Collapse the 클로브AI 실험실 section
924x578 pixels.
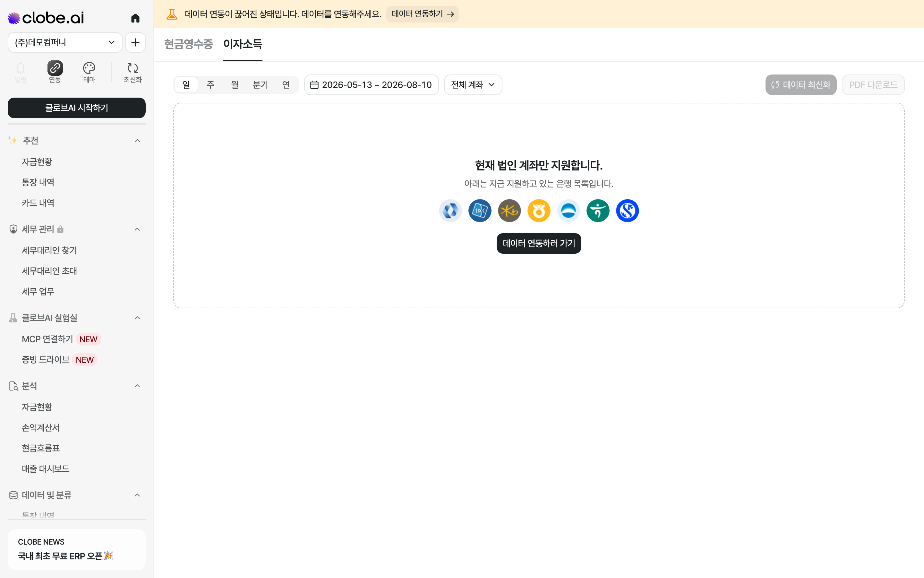tap(137, 318)
